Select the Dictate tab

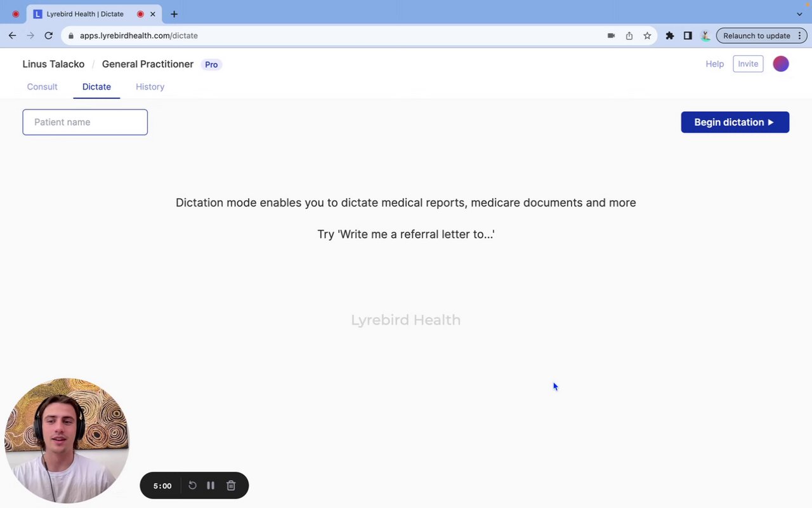click(x=96, y=87)
